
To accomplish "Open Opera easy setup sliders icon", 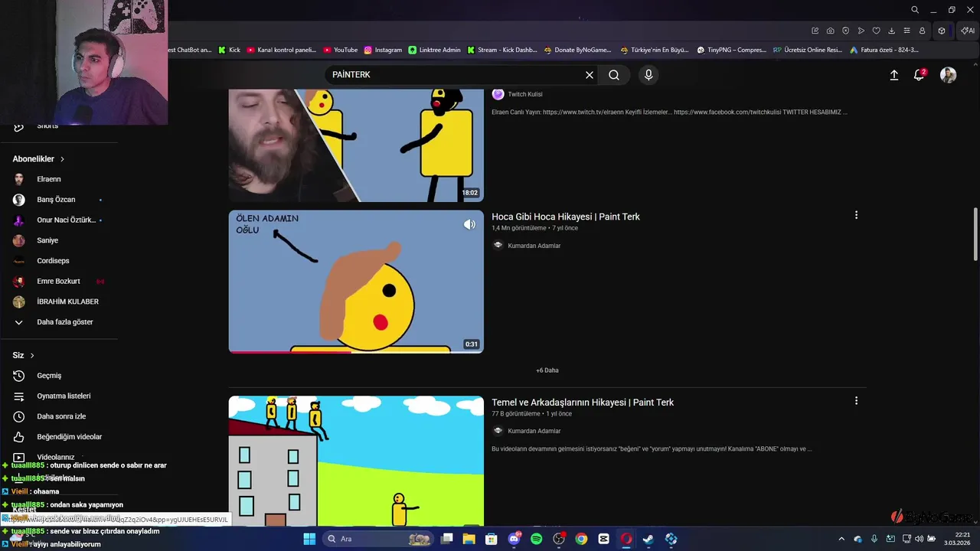I will click(906, 31).
